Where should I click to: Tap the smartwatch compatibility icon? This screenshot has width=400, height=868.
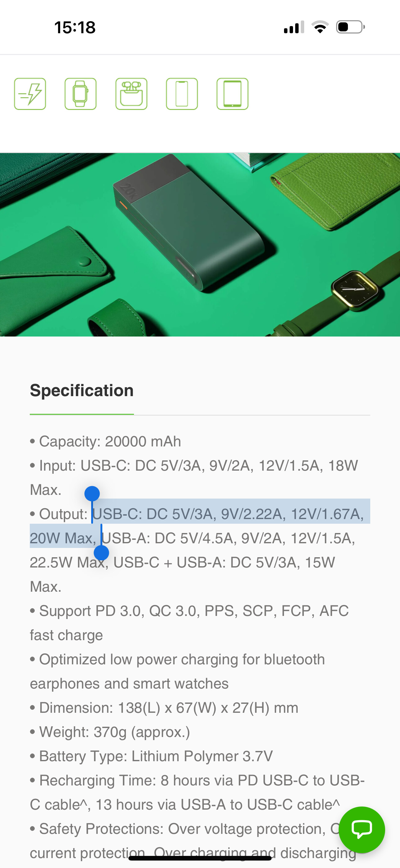pos(81,94)
